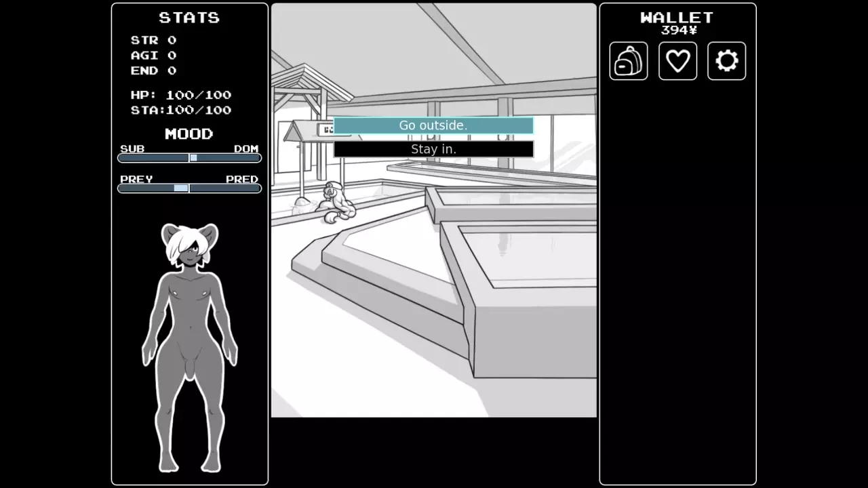This screenshot has height=488, width=868.
Task: Click the AGI stat value
Action: [172, 56]
